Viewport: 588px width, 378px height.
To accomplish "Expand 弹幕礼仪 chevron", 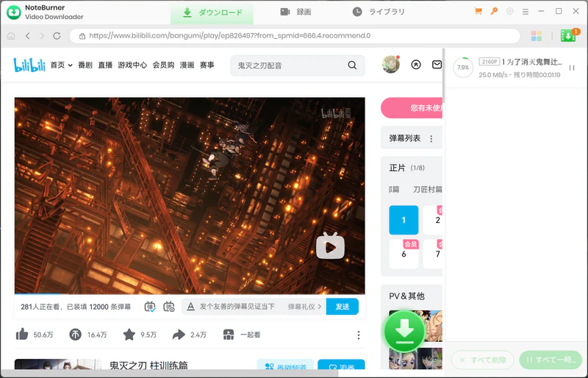I will [320, 307].
